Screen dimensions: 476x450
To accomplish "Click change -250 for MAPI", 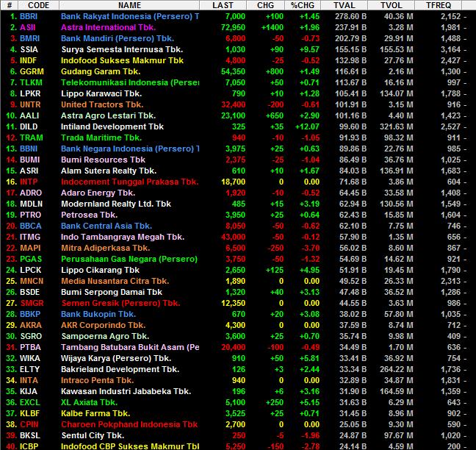I will [275, 248].
